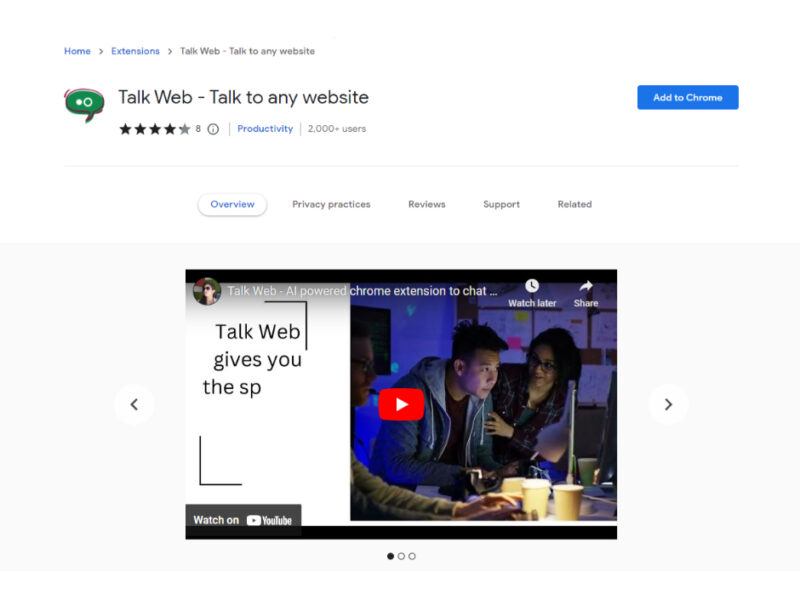800x600 pixels.
Task: Play the YouTube video
Action: pyautogui.click(x=401, y=404)
